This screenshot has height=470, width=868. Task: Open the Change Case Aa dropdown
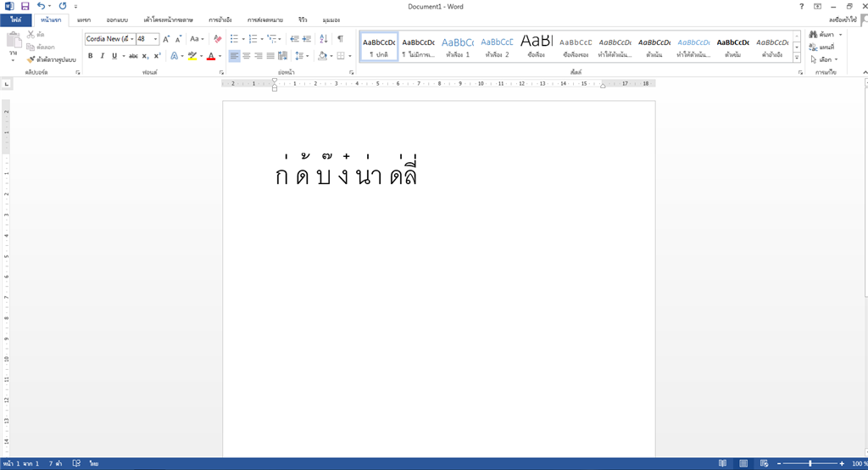point(197,39)
